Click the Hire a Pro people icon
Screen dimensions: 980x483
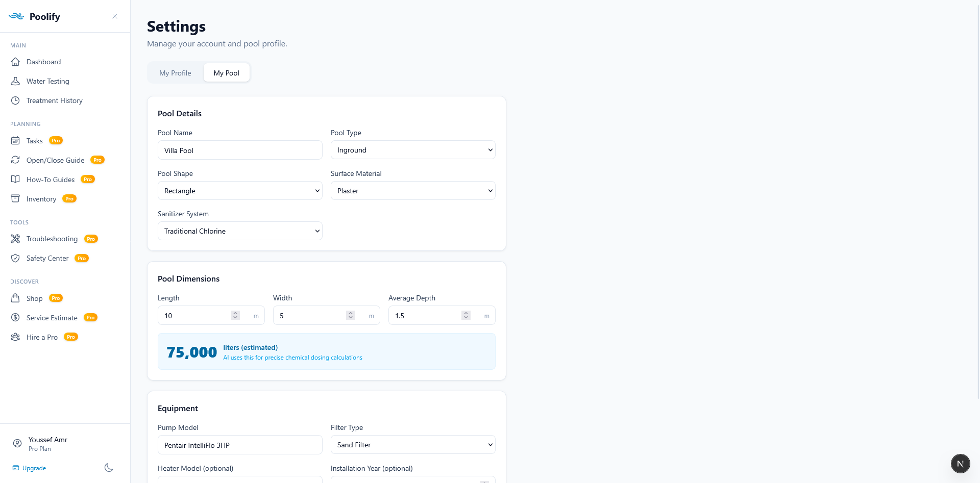coord(15,337)
